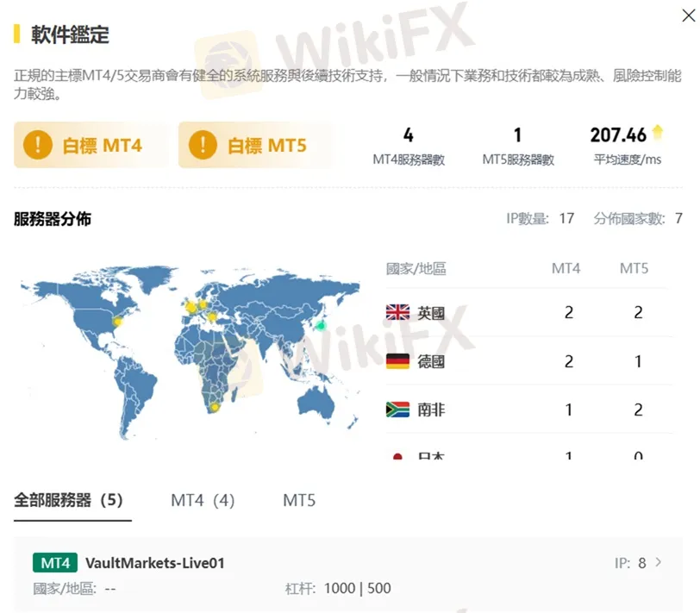This screenshot has width=700, height=613.
Task: Switch to the MT4 (4) tab
Action: coord(202,499)
